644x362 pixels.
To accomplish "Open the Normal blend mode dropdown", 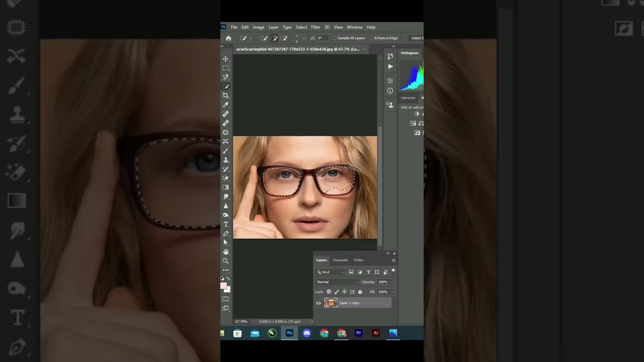I will point(337,282).
